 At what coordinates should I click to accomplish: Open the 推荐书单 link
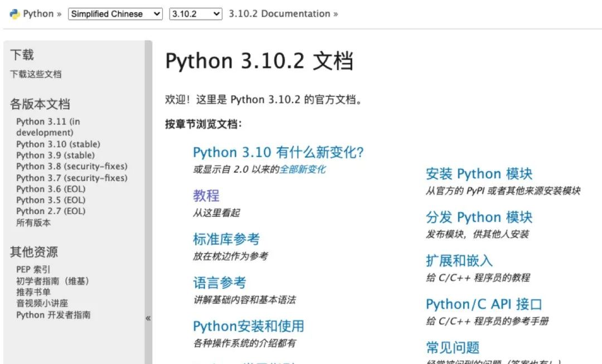33,292
